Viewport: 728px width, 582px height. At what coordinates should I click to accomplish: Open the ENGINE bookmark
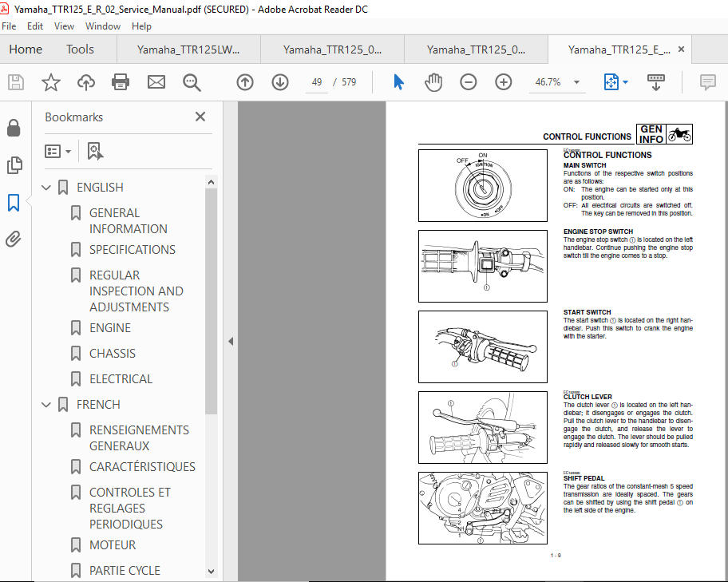[110, 328]
